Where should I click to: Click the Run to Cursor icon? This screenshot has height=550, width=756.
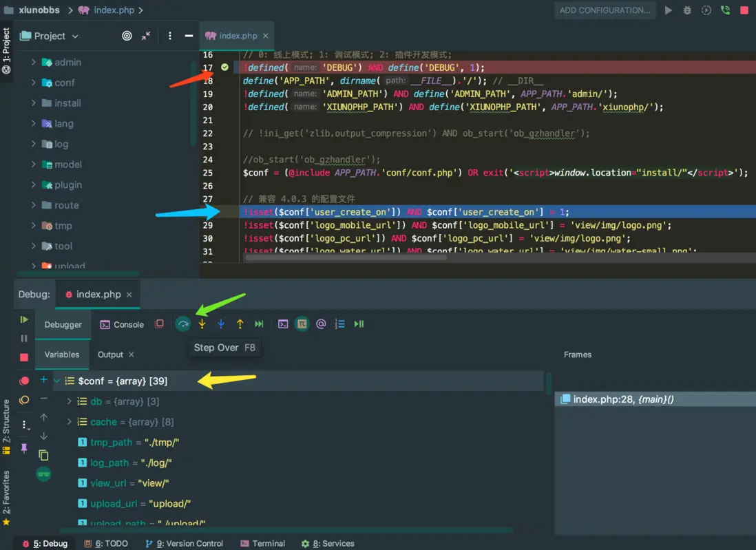[x=259, y=324]
